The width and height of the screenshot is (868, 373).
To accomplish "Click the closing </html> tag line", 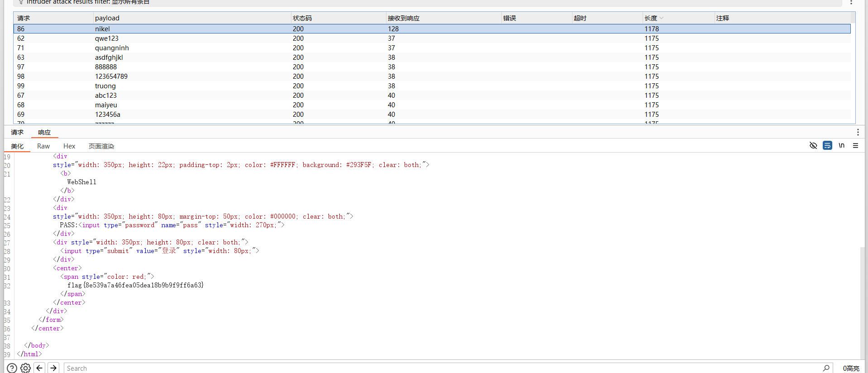I will coord(29,354).
